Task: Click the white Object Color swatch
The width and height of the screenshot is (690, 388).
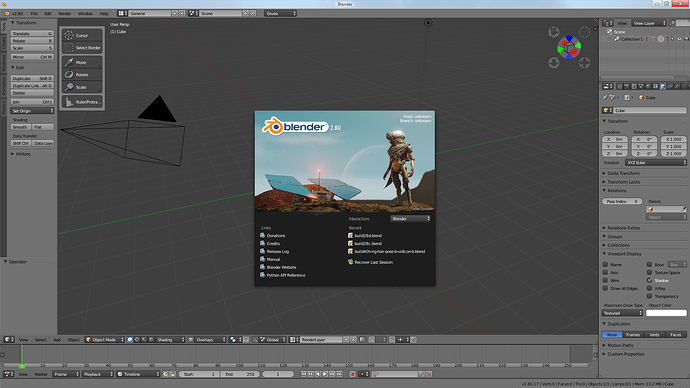Action: pyautogui.click(x=666, y=313)
